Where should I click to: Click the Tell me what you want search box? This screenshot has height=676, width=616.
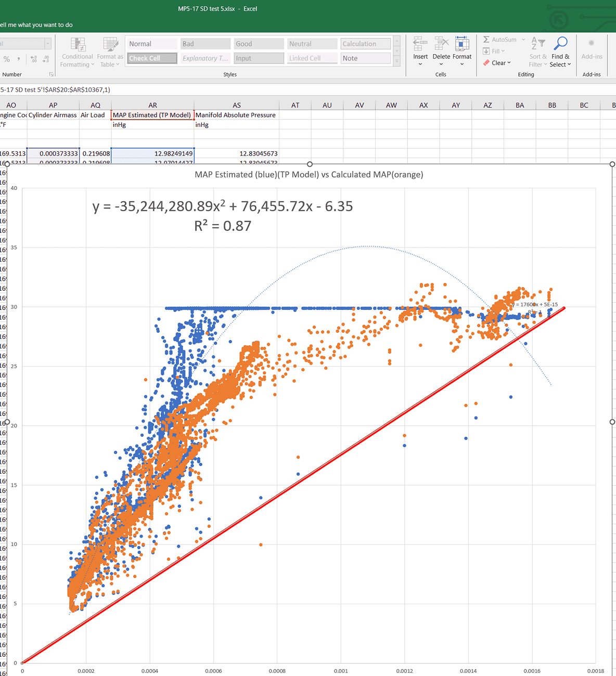[36, 25]
